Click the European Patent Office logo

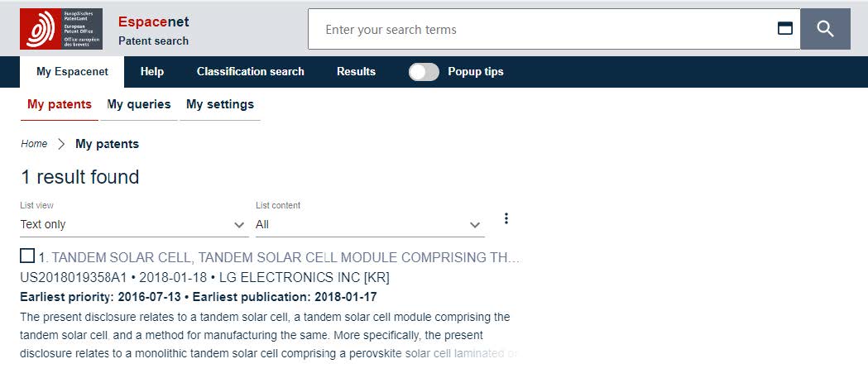point(60,29)
